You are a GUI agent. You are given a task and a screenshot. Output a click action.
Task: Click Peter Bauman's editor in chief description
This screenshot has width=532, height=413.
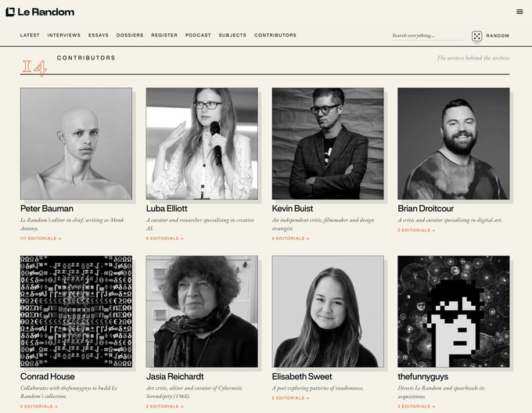click(x=72, y=224)
